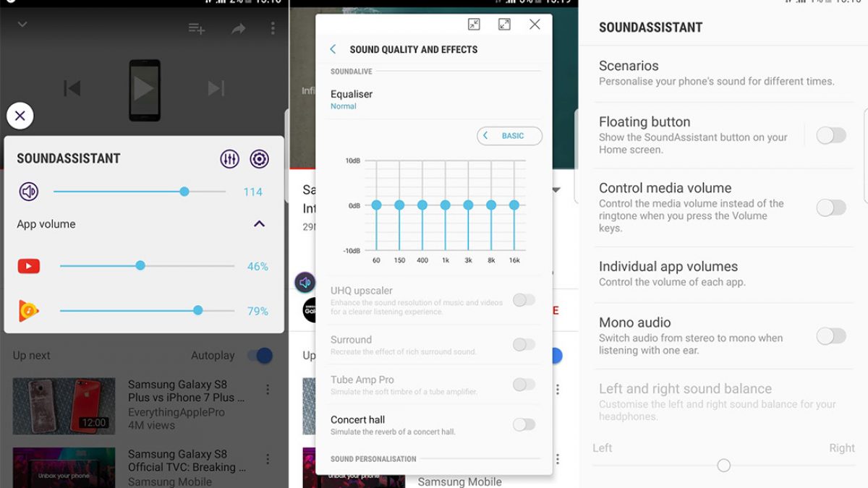The image size is (868, 488).
Task: Open Samsung Galaxy S8 Plus vs iPhone thumbnail
Action: 64,406
